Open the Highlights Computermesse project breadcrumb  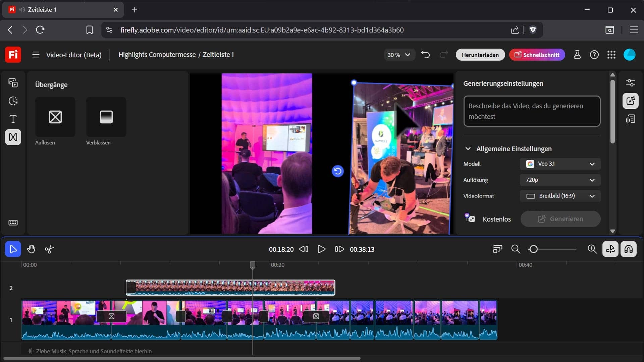[x=157, y=55]
